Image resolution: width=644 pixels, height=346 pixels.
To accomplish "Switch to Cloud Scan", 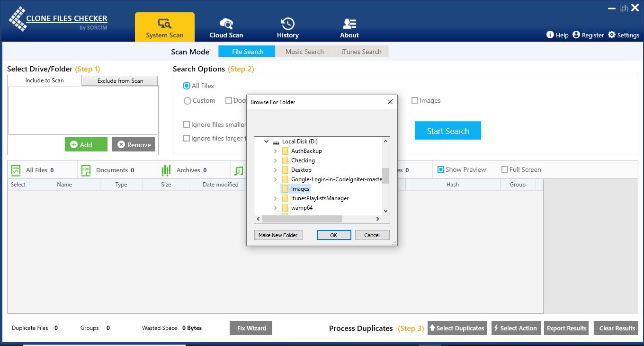I will pos(226,27).
